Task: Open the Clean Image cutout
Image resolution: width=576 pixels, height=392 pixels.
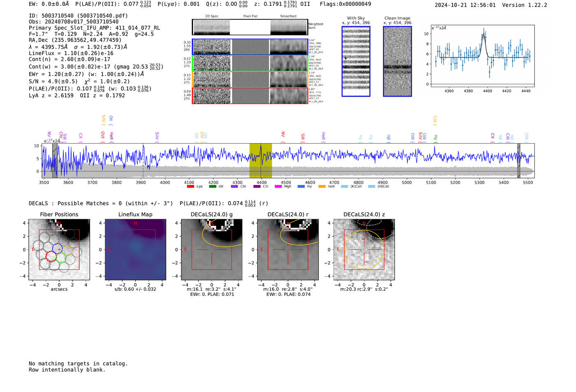Action: click(397, 61)
